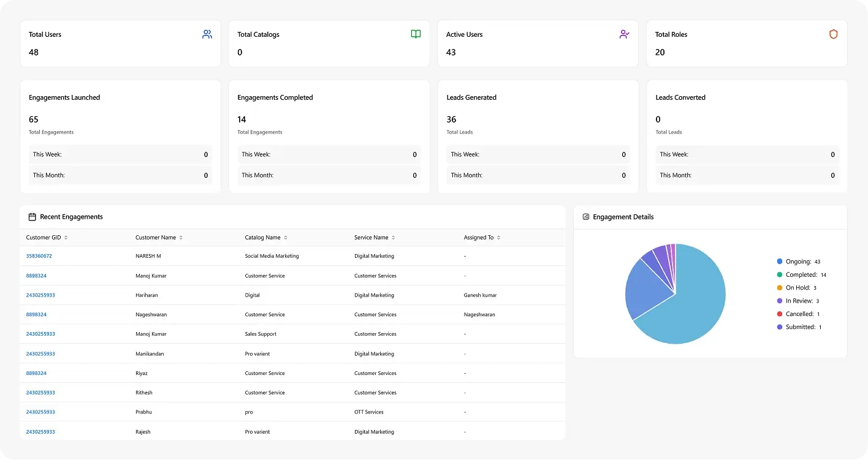Click the Total Users people icon
The width and height of the screenshot is (868, 460).
pos(207,34)
